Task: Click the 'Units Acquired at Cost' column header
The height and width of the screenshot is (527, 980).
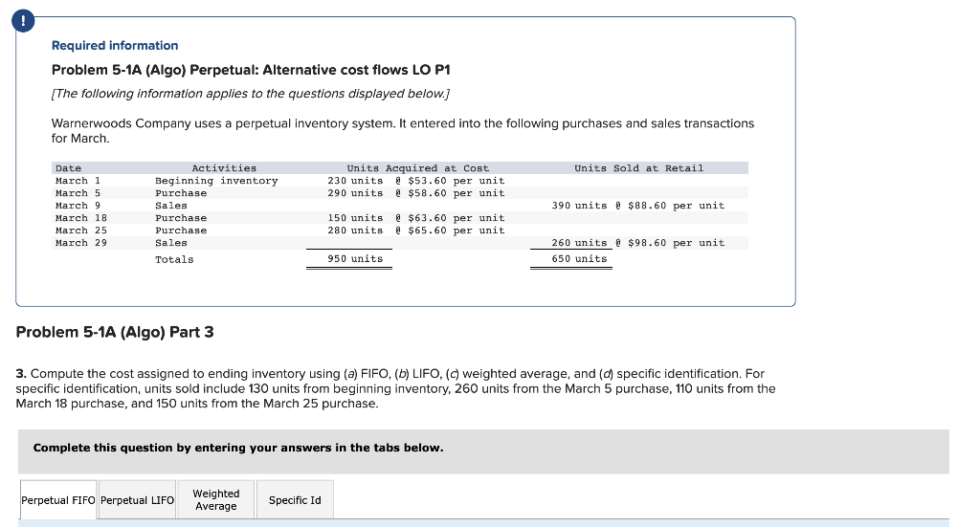Action: (x=417, y=168)
